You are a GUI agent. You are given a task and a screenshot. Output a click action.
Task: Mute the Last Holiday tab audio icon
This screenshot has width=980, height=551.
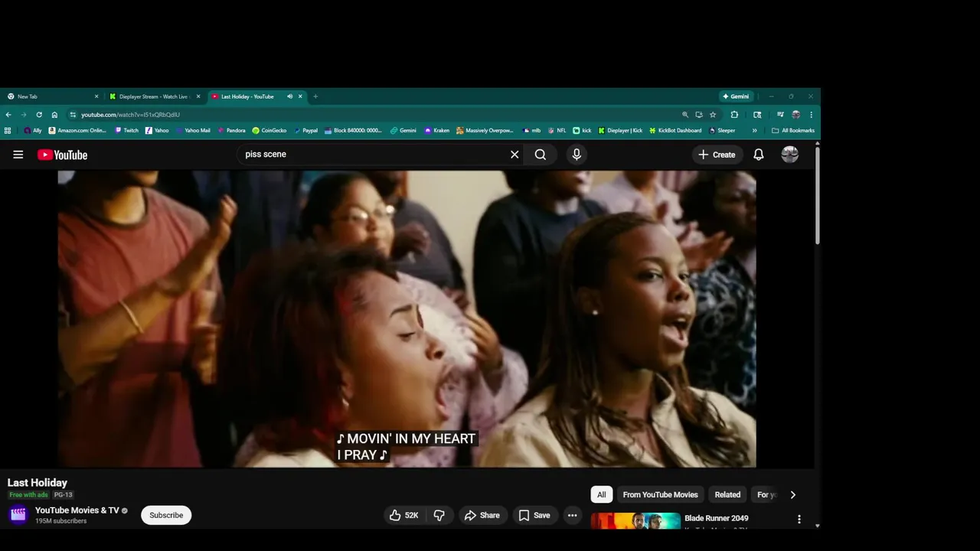(290, 96)
